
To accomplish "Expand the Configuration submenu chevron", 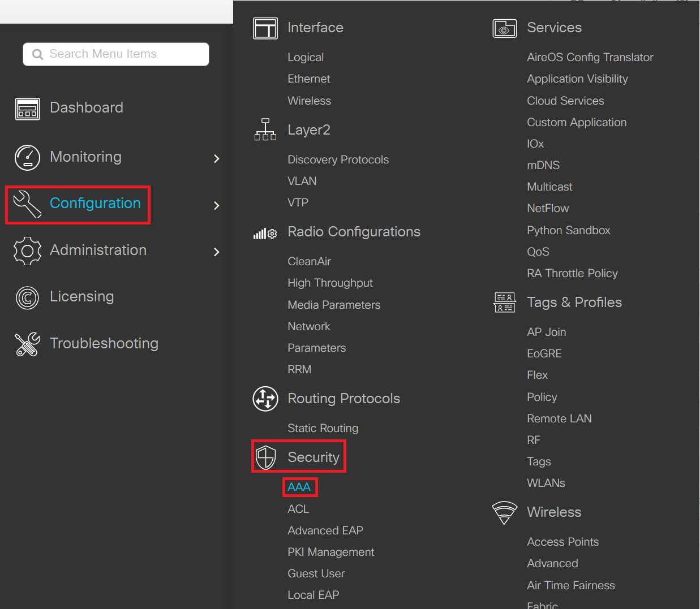I will tap(216, 206).
